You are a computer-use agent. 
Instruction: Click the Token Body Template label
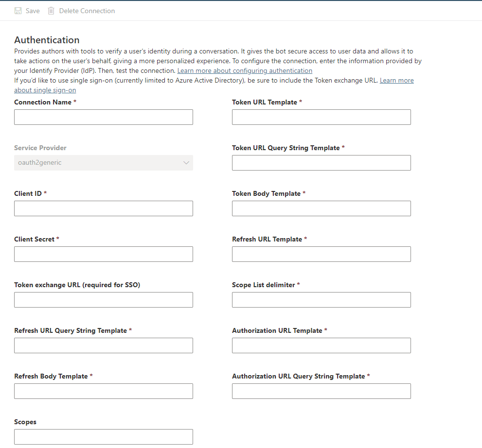(266, 193)
